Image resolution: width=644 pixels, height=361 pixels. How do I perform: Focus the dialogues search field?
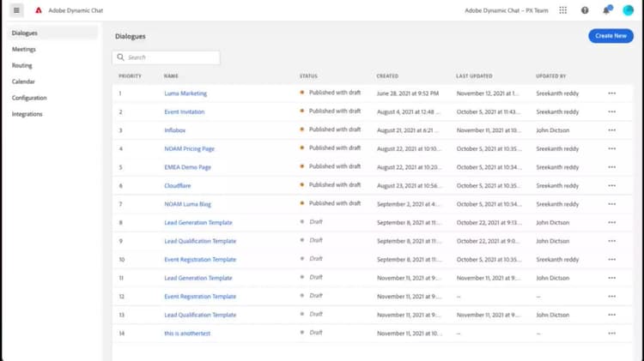170,57
